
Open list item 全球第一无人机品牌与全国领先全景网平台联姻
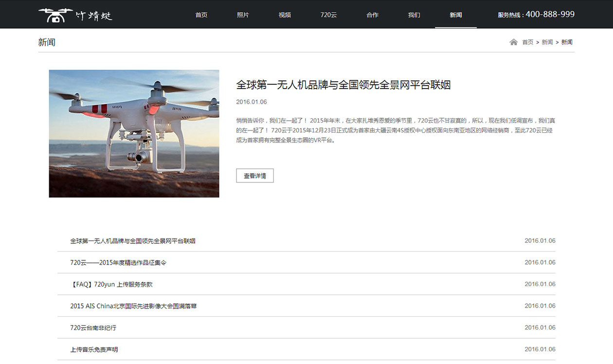(x=133, y=241)
